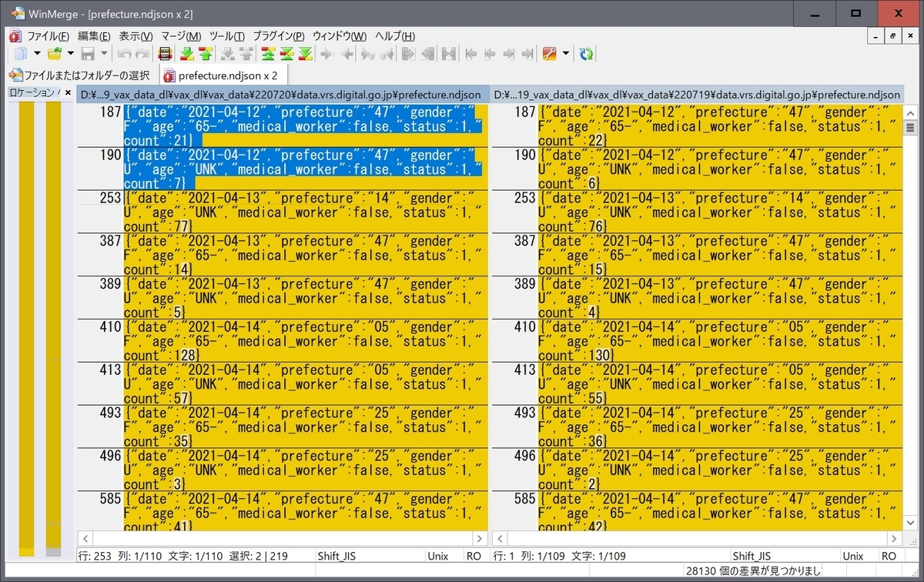Click the vertical scrollbar thumb
The image size is (924, 582).
pos(910,127)
